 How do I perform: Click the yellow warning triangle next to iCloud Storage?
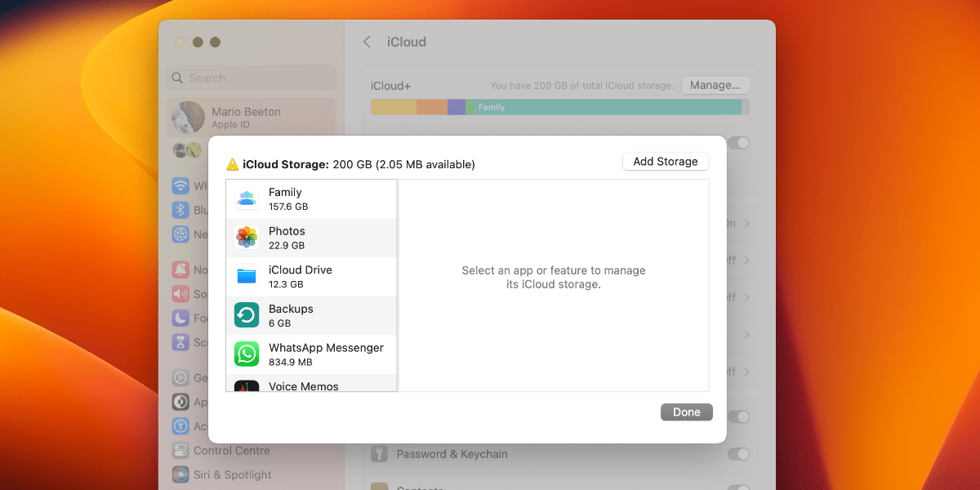tap(234, 163)
